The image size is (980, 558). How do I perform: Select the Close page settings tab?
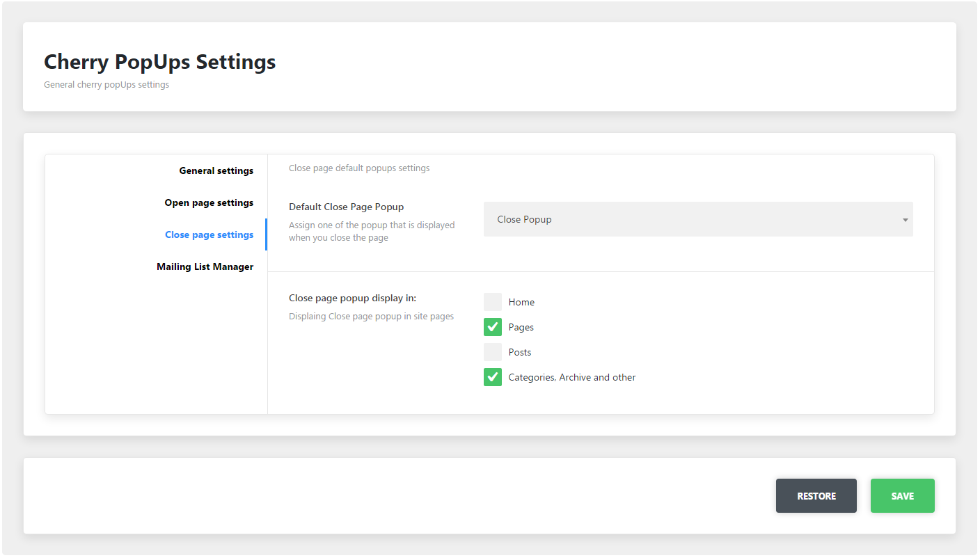coord(209,234)
